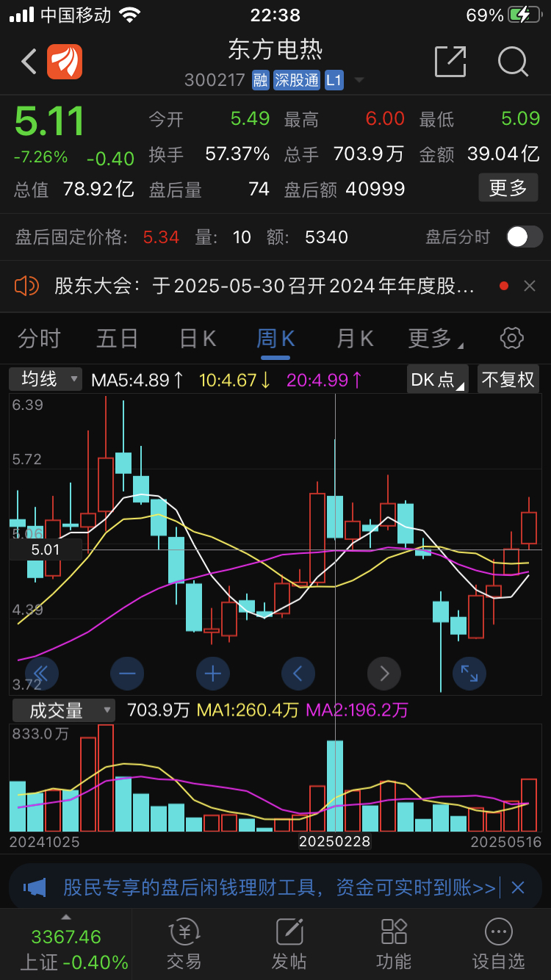Tap the MA20 value 20:4.99
This screenshot has width=551, height=980.
[x=324, y=380]
